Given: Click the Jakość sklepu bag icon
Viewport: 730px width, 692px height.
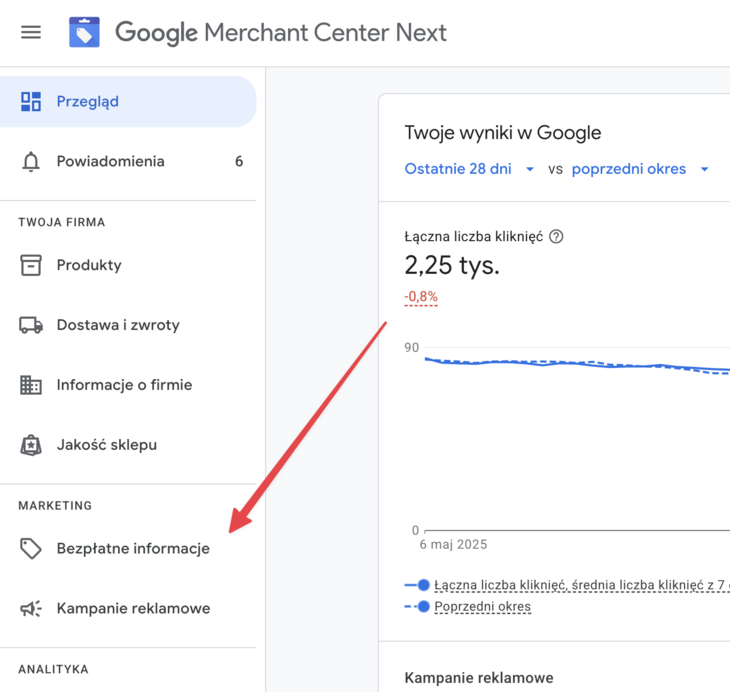Looking at the screenshot, I should [31, 445].
